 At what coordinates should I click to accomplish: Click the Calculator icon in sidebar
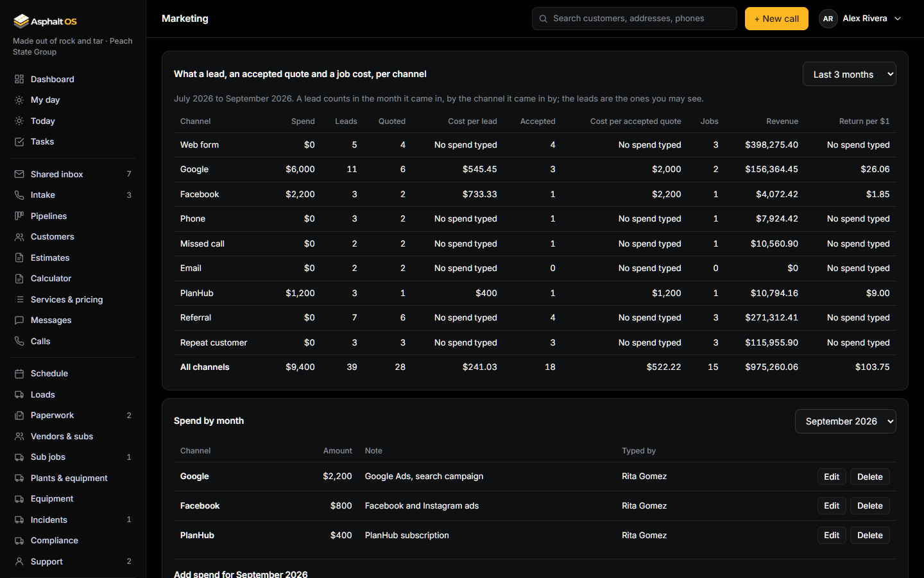19,279
